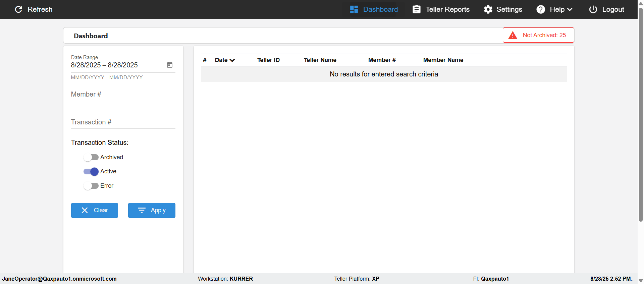Click the Refresh circular arrow icon
The width and height of the screenshot is (644, 284).
[x=19, y=9]
